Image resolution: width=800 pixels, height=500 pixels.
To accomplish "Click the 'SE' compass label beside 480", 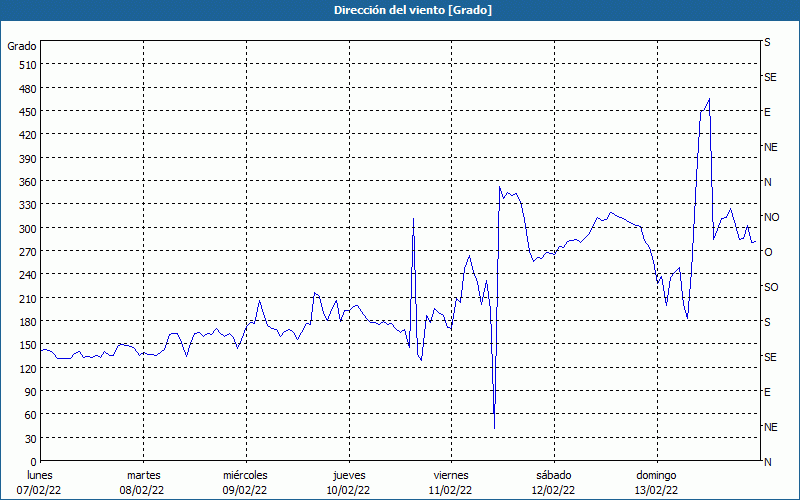I will click(x=770, y=77).
